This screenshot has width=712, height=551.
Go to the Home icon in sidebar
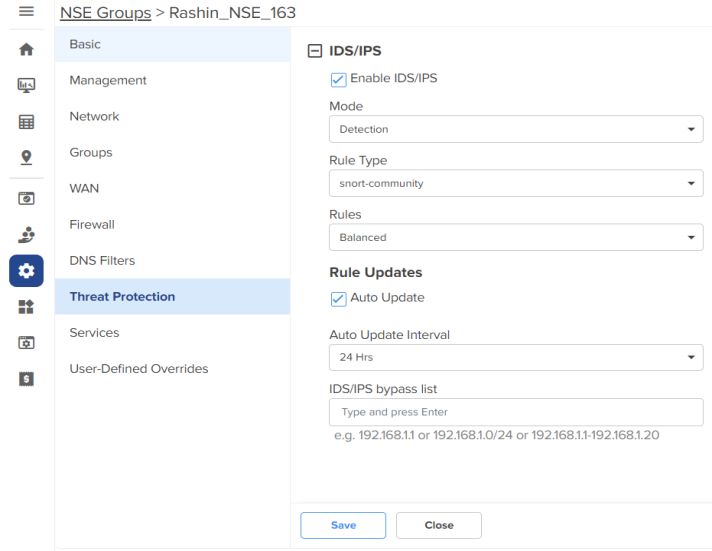pyautogui.click(x=26, y=49)
